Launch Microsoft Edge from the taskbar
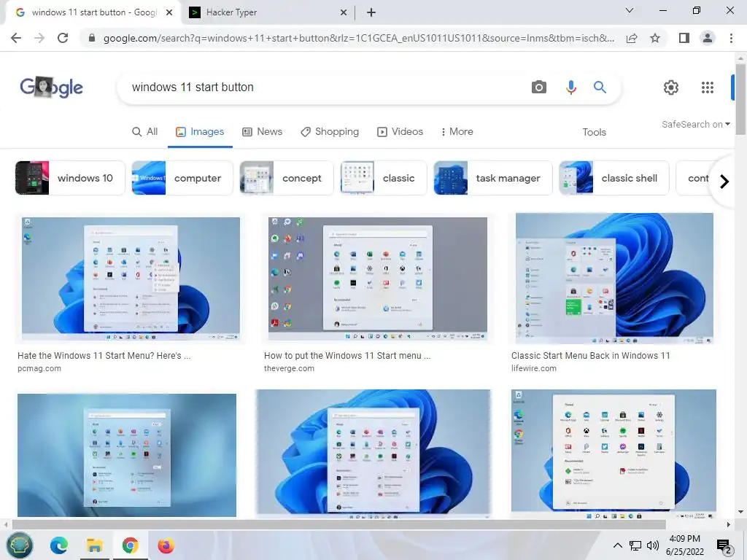 59,545
